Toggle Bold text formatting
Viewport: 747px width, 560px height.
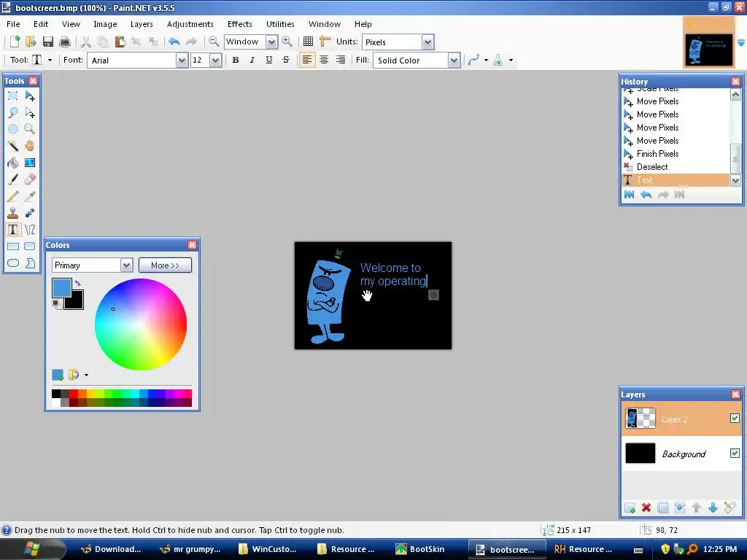tap(236, 60)
